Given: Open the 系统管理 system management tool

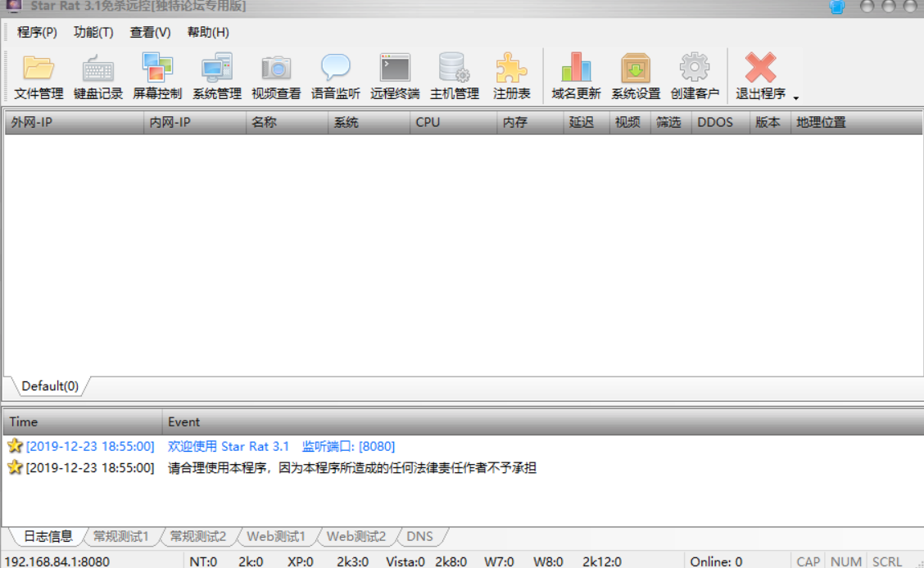Looking at the screenshot, I should point(217,76).
